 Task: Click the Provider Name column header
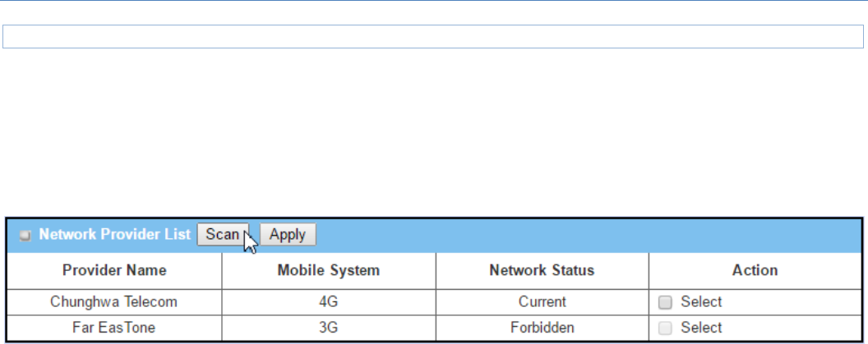(x=114, y=270)
